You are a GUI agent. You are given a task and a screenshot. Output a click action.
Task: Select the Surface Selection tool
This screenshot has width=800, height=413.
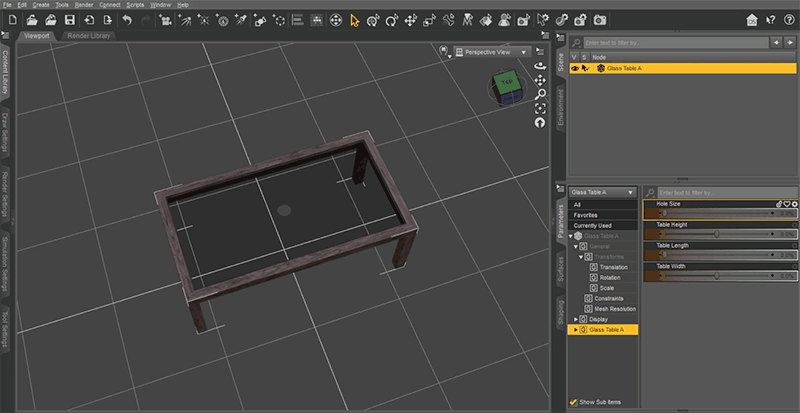pyautogui.click(x=486, y=20)
